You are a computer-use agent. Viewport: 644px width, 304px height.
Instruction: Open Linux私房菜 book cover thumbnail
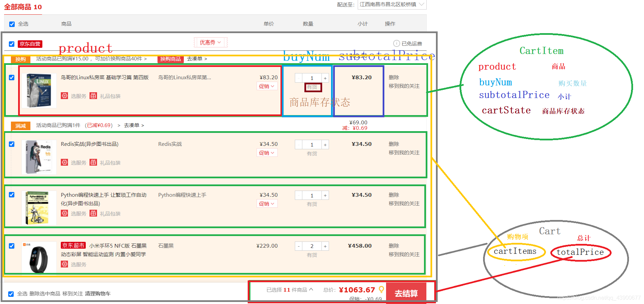[39, 91]
